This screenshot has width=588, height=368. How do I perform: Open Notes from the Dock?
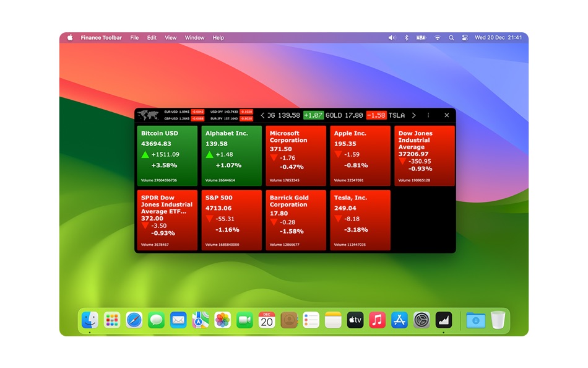click(x=333, y=320)
